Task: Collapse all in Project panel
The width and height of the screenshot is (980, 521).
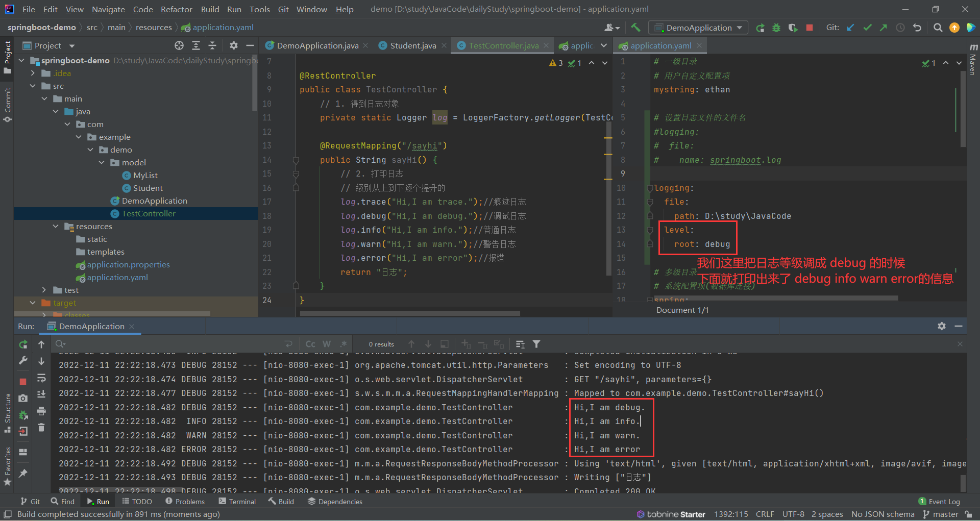Action: 212,45
